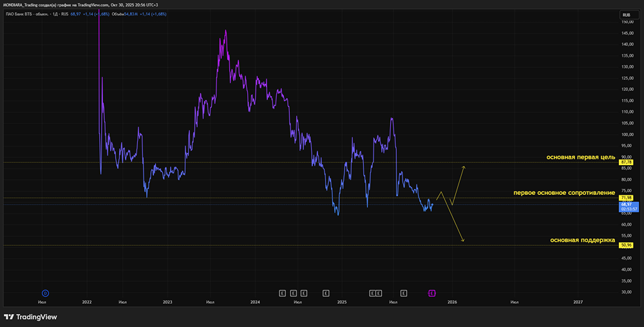
Task: Click the E marker right after Июл 2025
Action: (x=404, y=293)
